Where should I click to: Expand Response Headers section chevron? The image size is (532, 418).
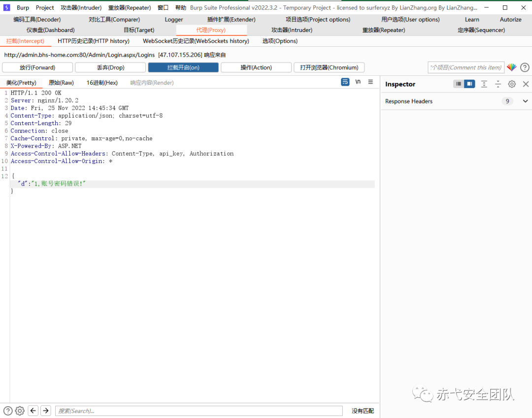[x=525, y=101]
